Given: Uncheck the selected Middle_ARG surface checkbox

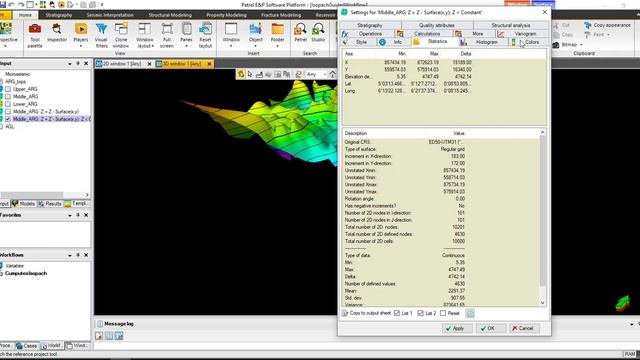Looking at the screenshot, I should [x=8, y=119].
